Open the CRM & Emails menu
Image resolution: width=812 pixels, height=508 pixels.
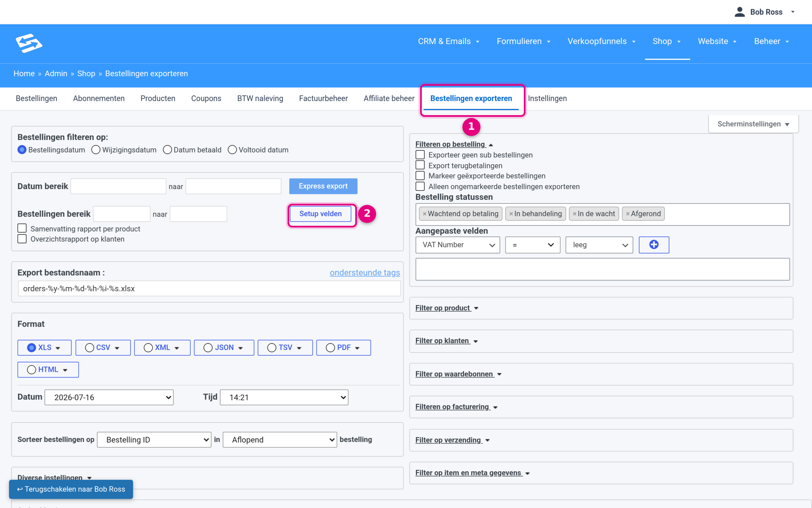(x=449, y=41)
